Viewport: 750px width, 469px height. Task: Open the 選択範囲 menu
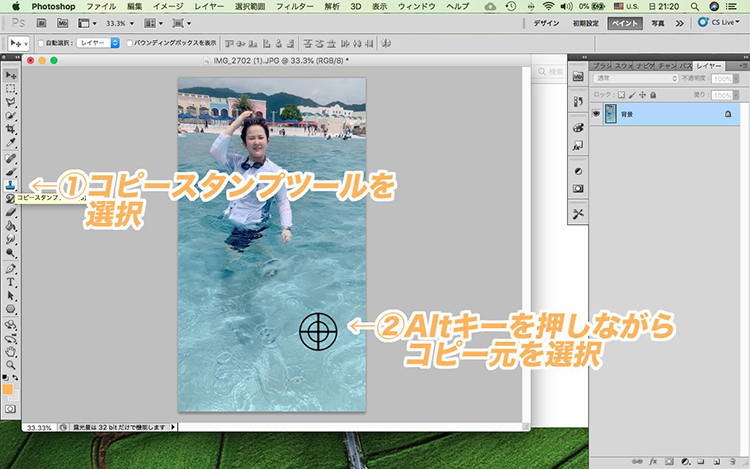pyautogui.click(x=250, y=6)
